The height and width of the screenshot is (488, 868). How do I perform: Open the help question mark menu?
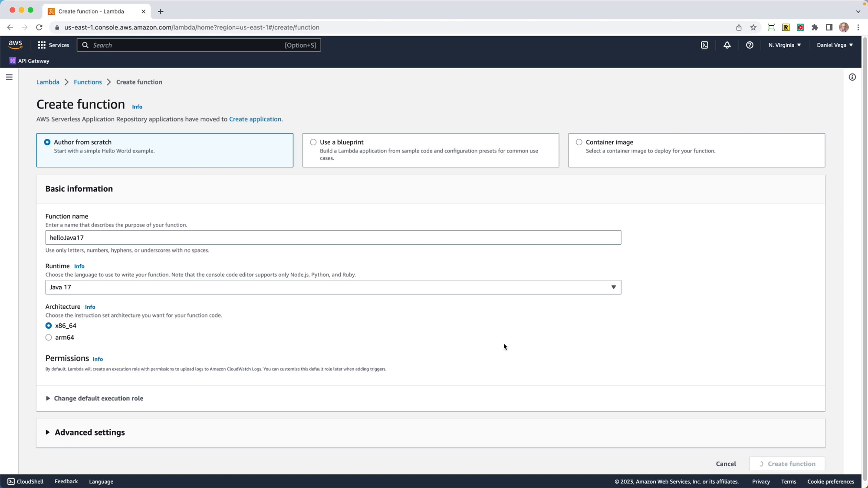tap(750, 45)
